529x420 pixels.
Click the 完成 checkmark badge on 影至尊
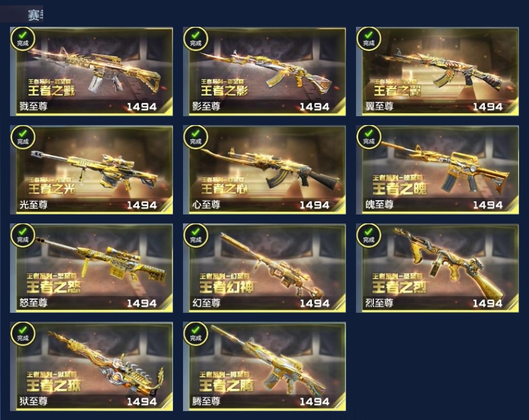pyautogui.click(x=196, y=39)
